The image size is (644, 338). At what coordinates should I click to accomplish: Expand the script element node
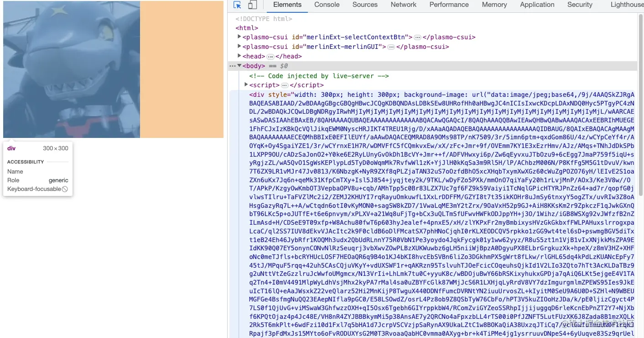[x=246, y=84]
